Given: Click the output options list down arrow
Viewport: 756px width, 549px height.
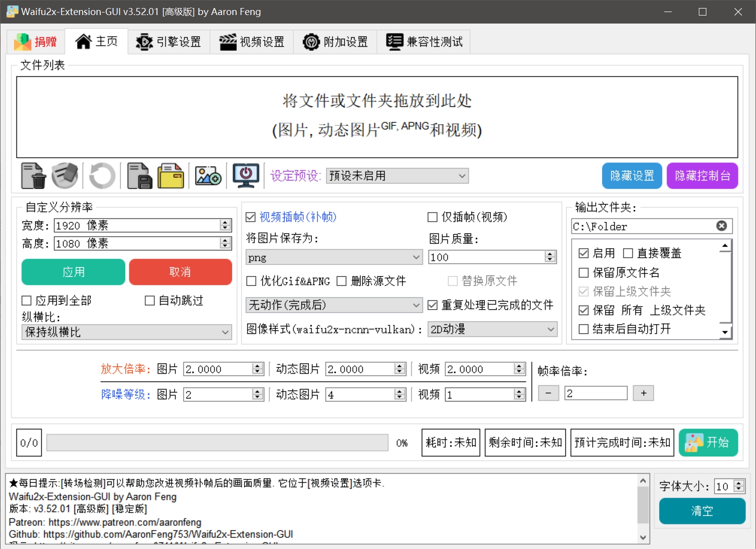Looking at the screenshot, I should (x=725, y=332).
